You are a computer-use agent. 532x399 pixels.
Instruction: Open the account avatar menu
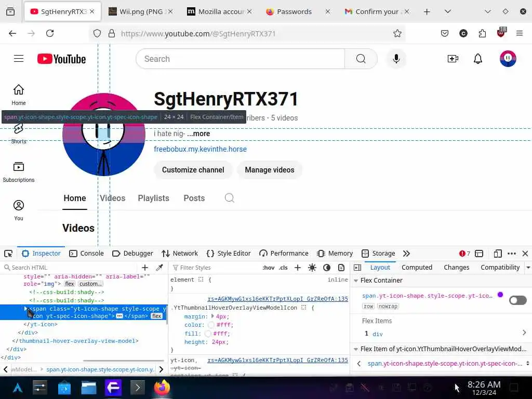[x=508, y=59]
